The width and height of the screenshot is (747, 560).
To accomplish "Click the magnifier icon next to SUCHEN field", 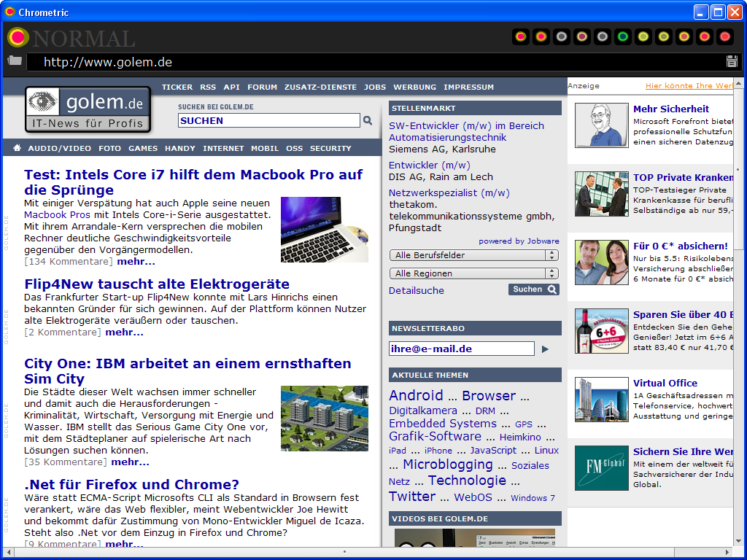I will (368, 120).
